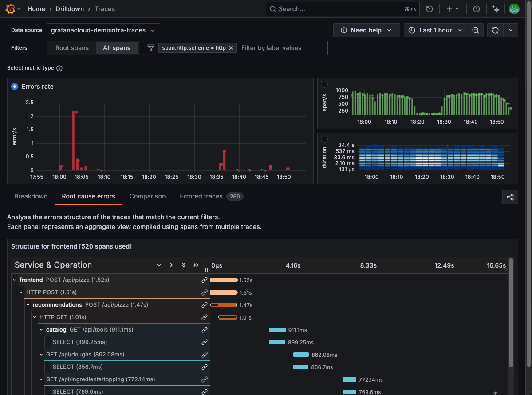Click the link icon on frontend POST /api/pizza row
This screenshot has width=532, height=395.
(x=204, y=280)
